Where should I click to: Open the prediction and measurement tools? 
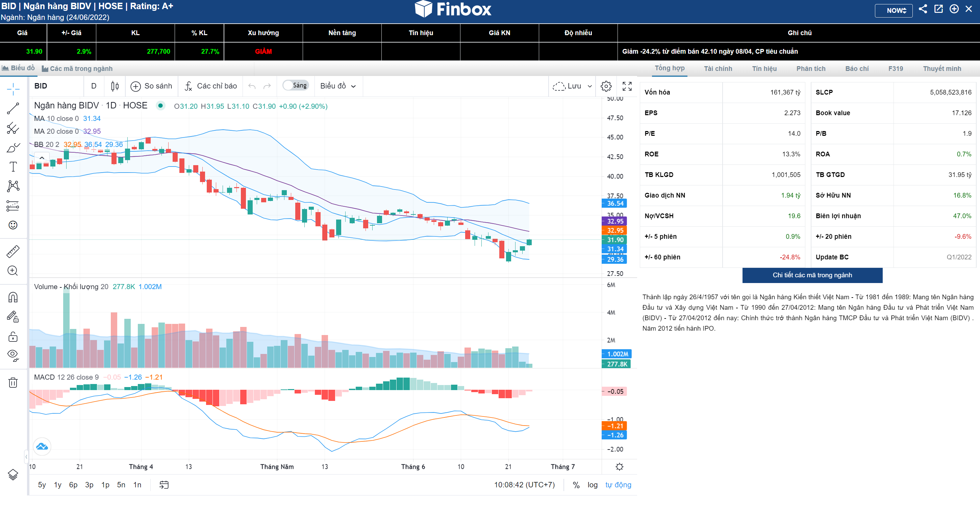point(13,205)
